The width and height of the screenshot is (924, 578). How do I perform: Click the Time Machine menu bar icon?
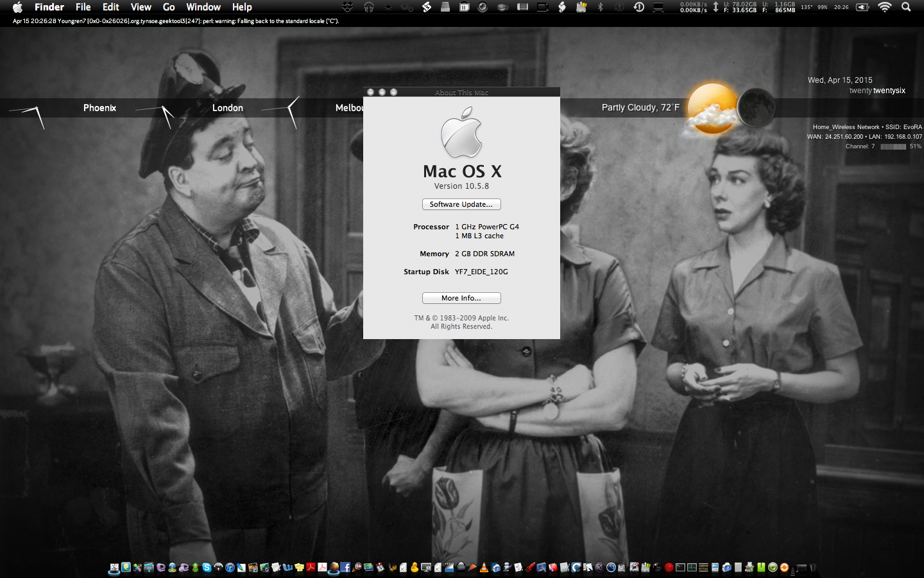coord(639,7)
